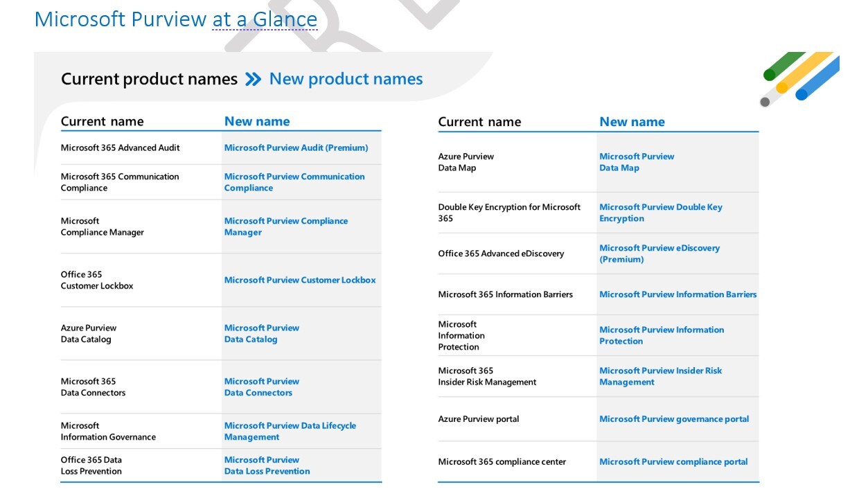Select the Microsoft Purview Communication Compliance link
This screenshot has width=868, height=489.
click(x=294, y=182)
